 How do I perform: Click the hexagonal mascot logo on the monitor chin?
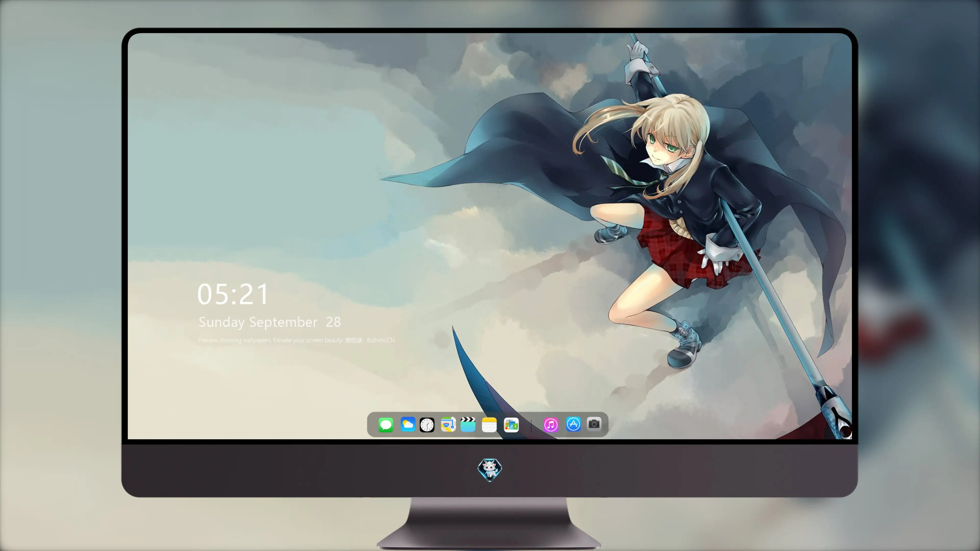click(490, 470)
